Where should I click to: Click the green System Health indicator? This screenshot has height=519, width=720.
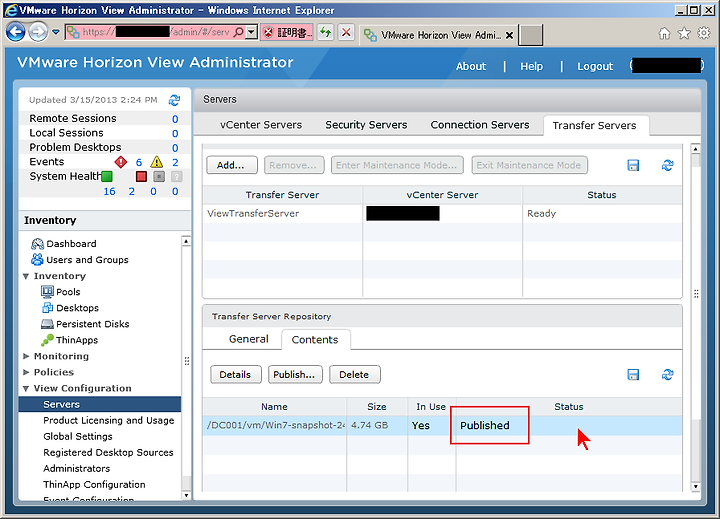[107, 176]
